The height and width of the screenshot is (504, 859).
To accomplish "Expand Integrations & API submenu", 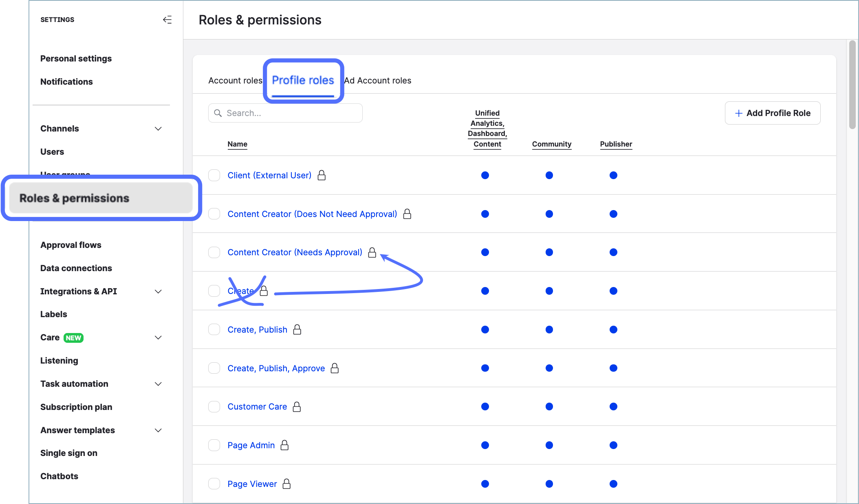I will [x=158, y=291].
